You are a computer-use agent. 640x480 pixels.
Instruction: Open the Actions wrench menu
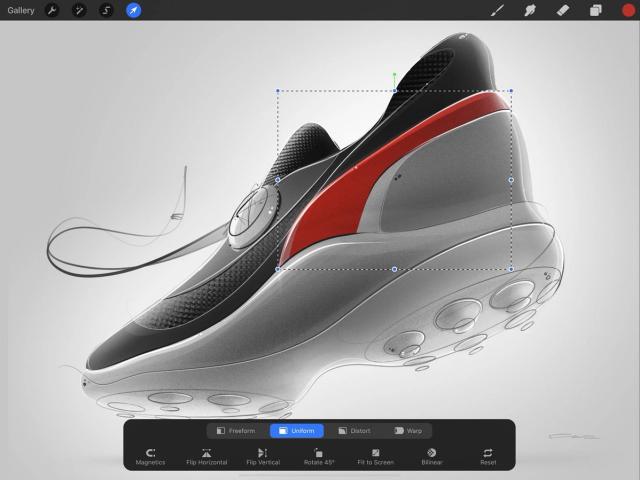point(52,10)
